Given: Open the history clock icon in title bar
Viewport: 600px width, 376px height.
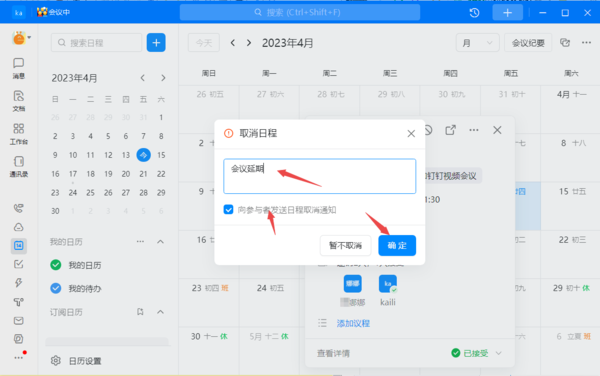Looking at the screenshot, I should pos(474,13).
